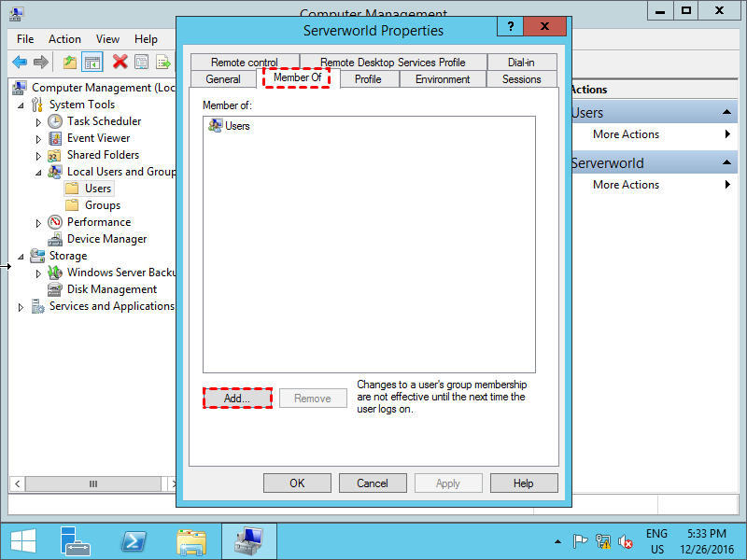Open the Environment tab
Viewport: 747px width, 560px height.
pos(443,79)
